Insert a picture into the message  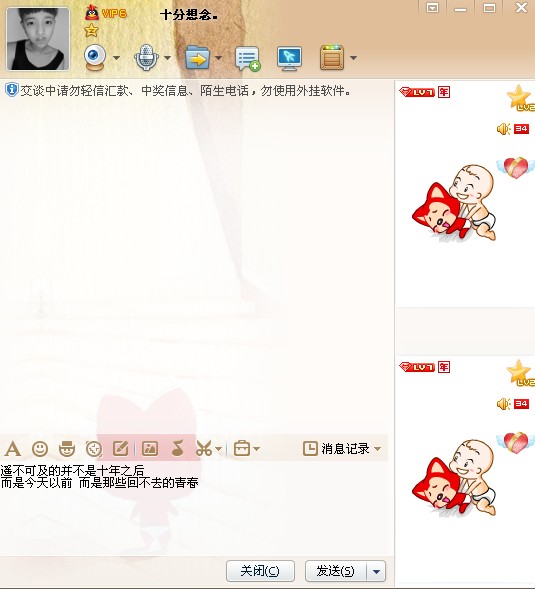150,449
